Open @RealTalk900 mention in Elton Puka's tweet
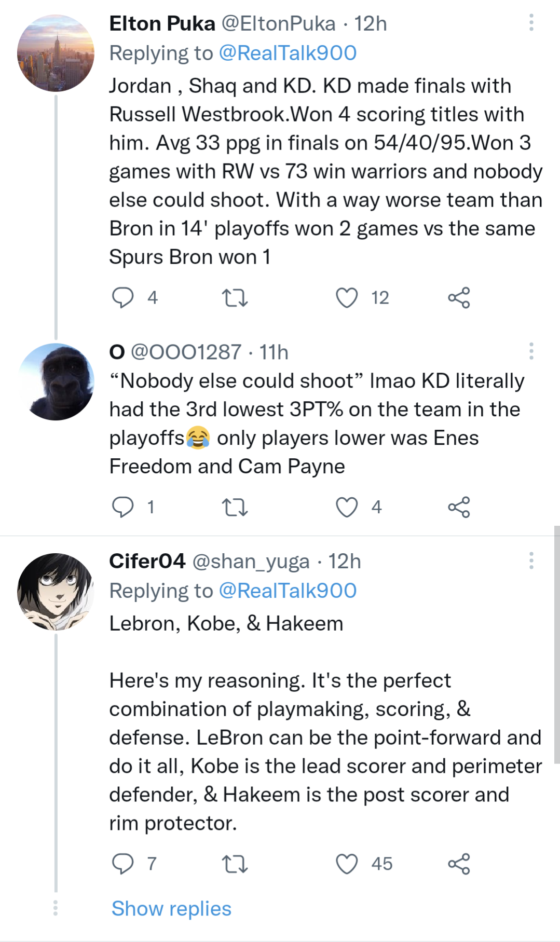 [288, 53]
